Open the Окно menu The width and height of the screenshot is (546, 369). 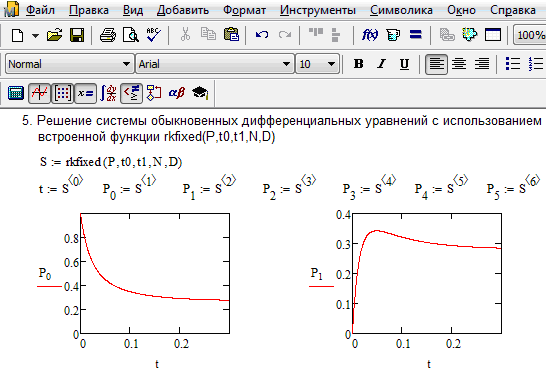pos(461,10)
